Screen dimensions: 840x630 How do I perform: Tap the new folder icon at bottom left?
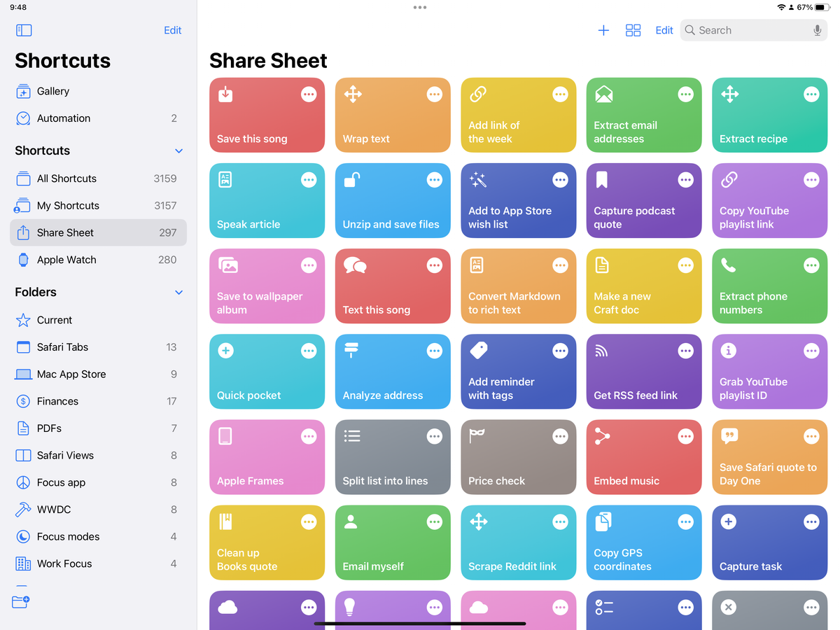tap(20, 602)
